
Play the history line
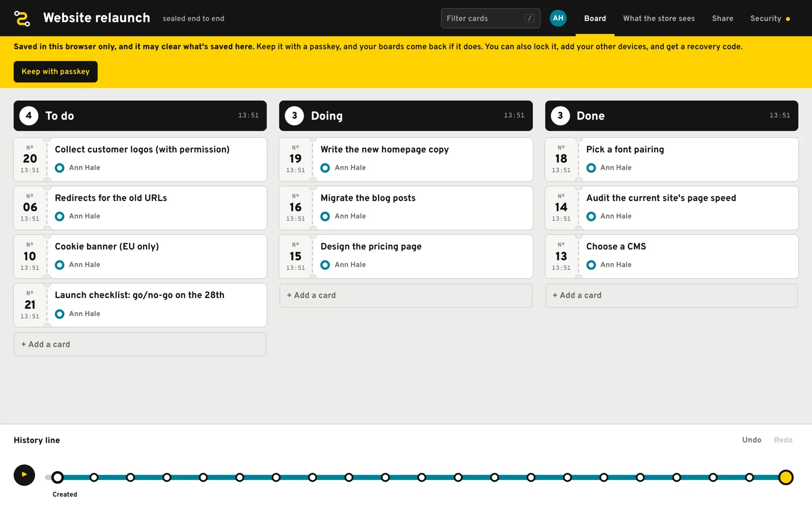click(24, 475)
